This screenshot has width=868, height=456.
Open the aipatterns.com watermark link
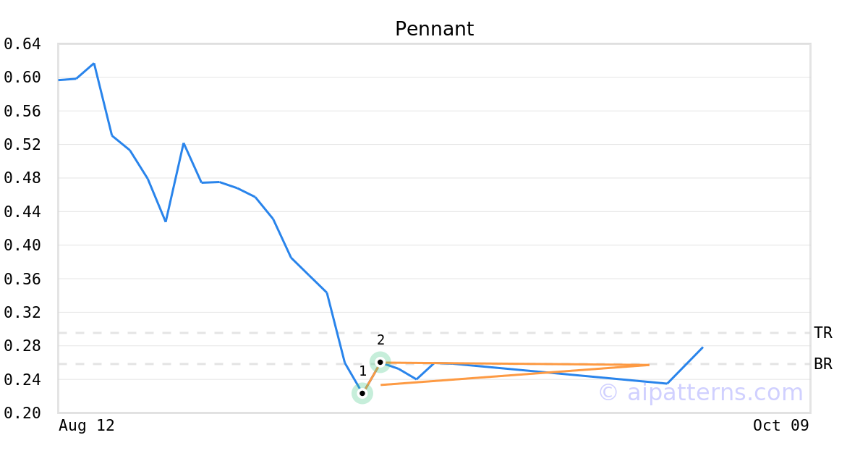700,392
